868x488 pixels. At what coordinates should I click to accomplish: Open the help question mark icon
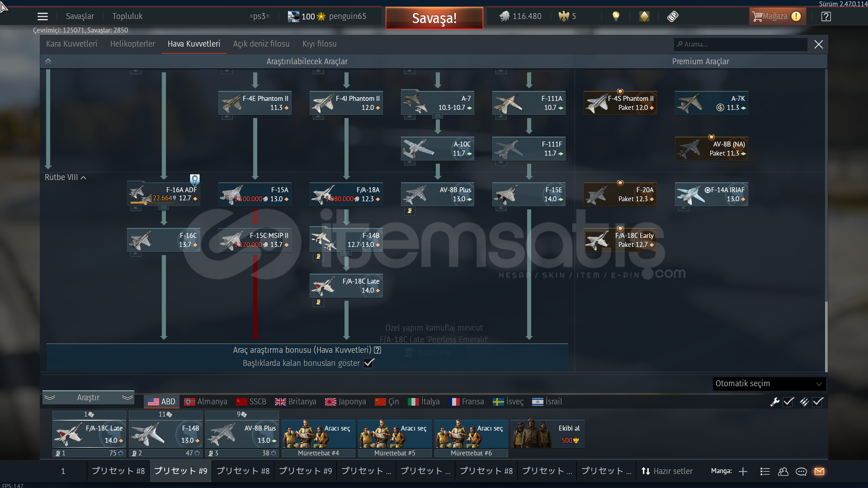826,16
